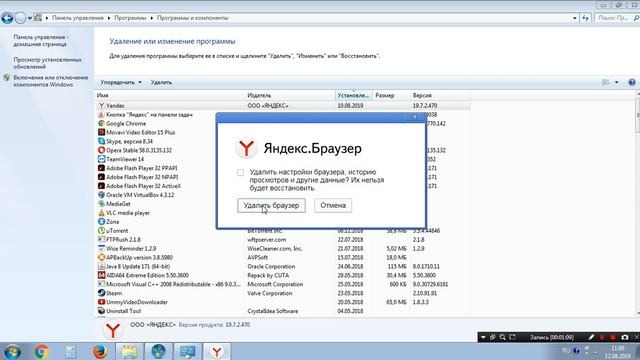Select the AIDA64 Extreme Edition icon
Image resolution: width=640 pixels, height=360 pixels.
pyautogui.click(x=101, y=276)
